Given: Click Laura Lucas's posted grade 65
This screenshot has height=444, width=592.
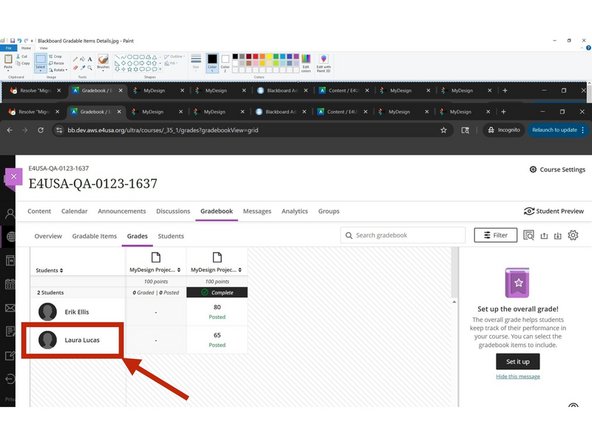Looking at the screenshot, I should click(x=217, y=335).
